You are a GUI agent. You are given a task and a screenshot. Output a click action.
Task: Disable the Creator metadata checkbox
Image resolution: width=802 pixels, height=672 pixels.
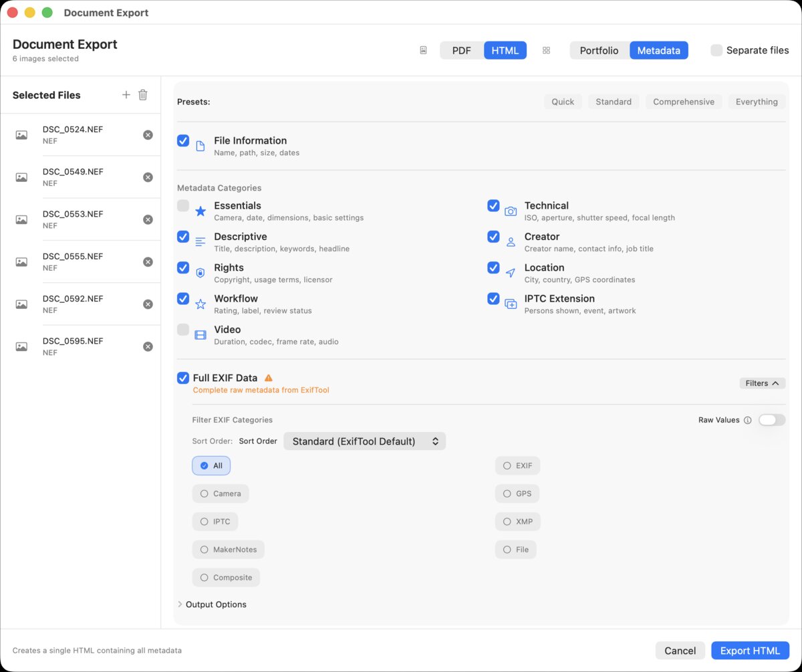coord(493,237)
